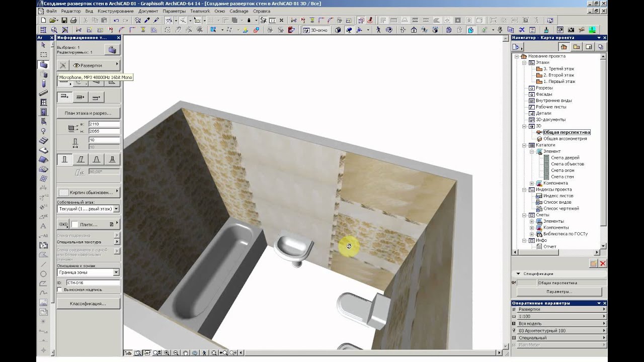Choose the straight vertical wall profile
This screenshot has height=362, width=644.
64,159
